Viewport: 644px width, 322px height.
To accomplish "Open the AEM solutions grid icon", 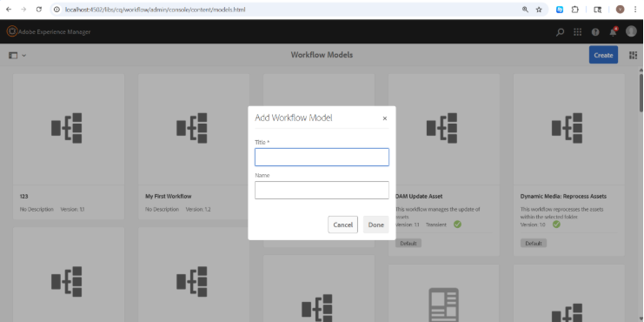I will 577,32.
